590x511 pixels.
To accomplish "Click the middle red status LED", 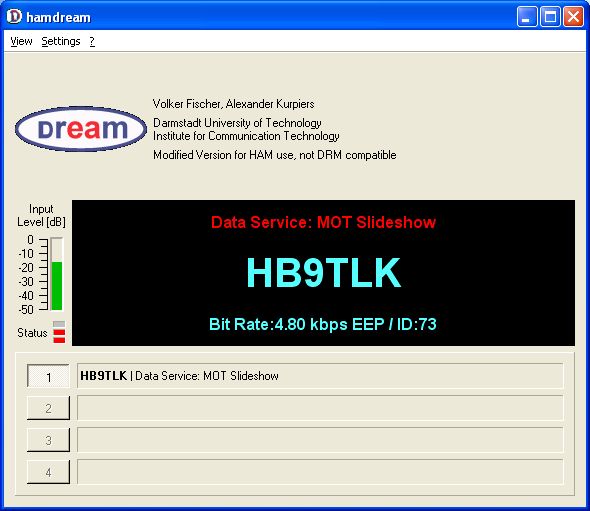I will click(59, 332).
